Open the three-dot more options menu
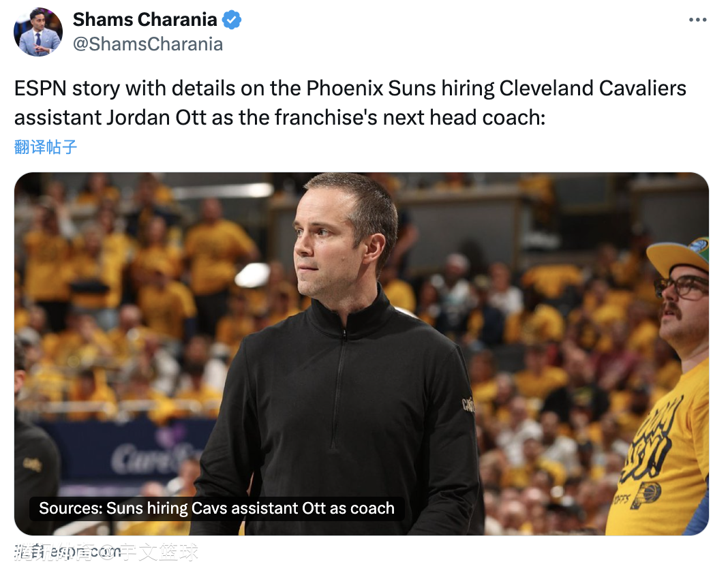Screen dimensions: 728x575 coord(697,20)
